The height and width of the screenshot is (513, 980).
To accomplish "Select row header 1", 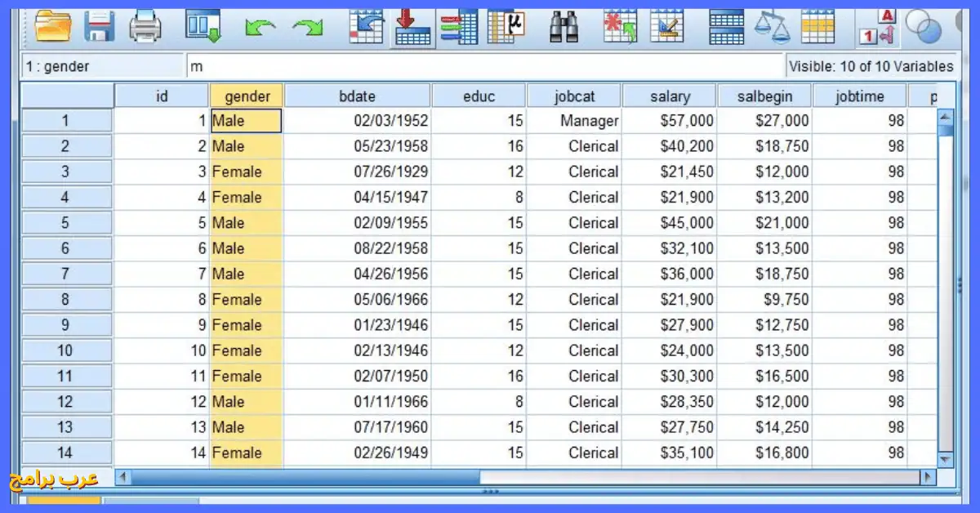I will pos(66,121).
